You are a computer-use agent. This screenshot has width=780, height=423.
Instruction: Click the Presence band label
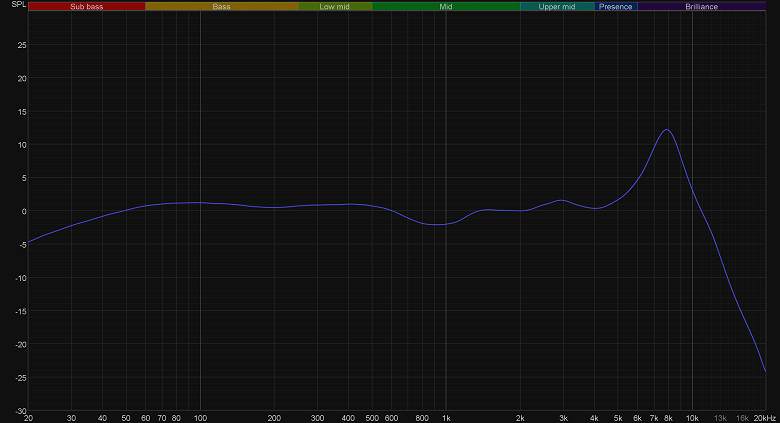tap(615, 6)
